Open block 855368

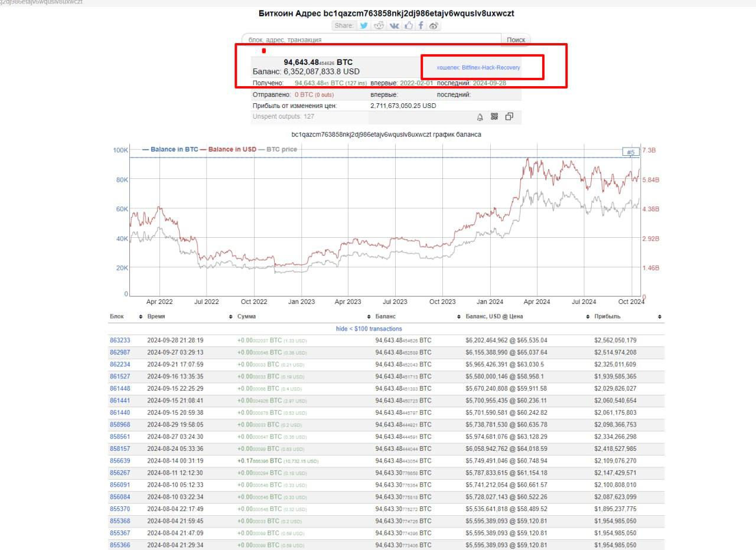(x=120, y=521)
